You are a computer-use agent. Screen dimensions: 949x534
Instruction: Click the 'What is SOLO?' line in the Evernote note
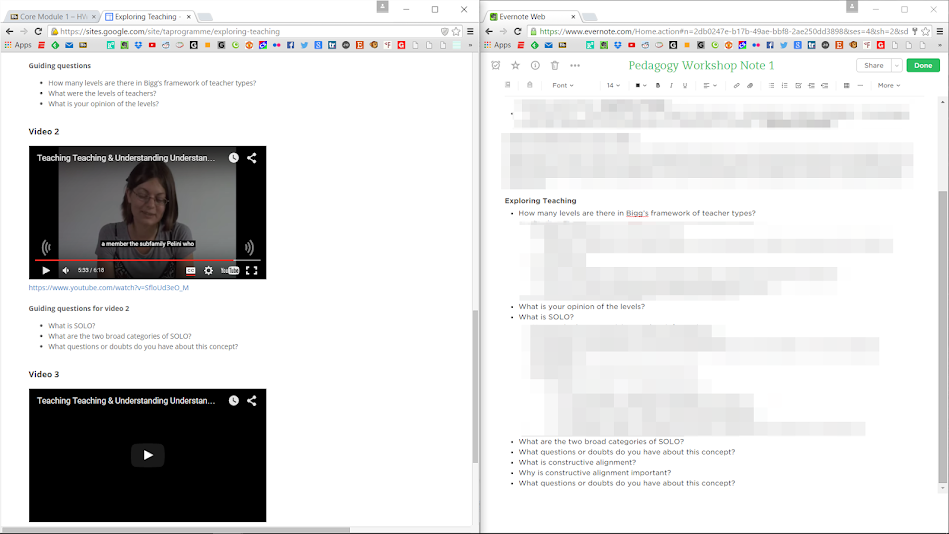coord(546,317)
